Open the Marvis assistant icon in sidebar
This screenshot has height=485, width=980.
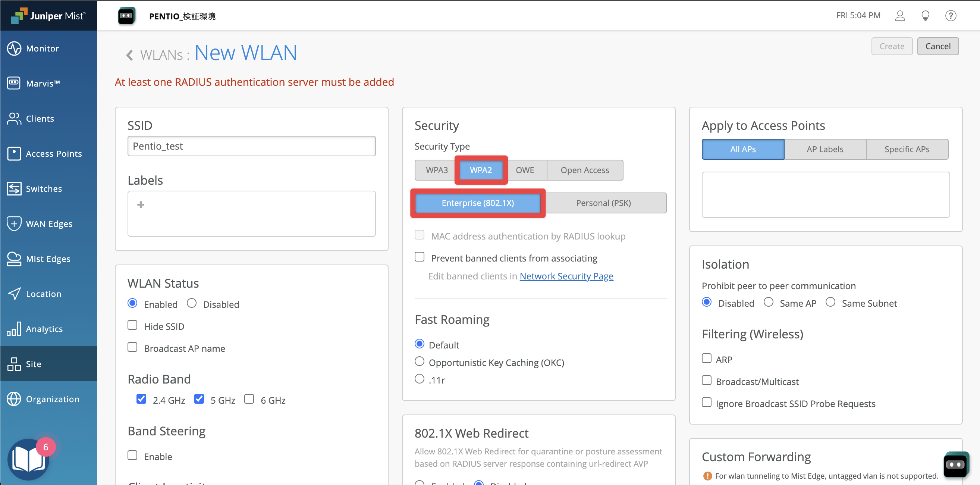tap(14, 83)
